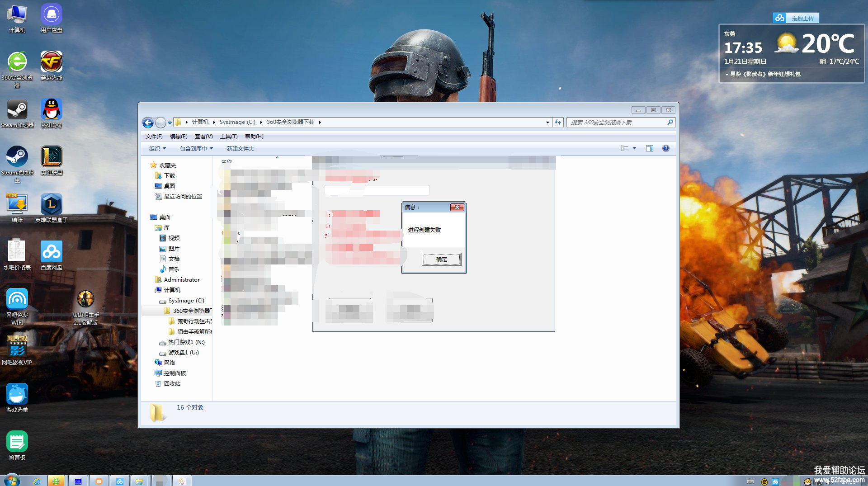The height and width of the screenshot is (486, 868).
Task: Open the 游戏选单 desktop icon
Action: click(17, 398)
